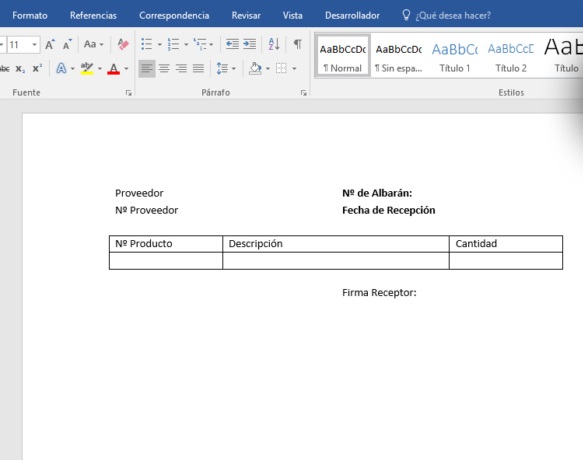The height and width of the screenshot is (460, 583).
Task: Toggle subscript formatting
Action: pos(20,69)
